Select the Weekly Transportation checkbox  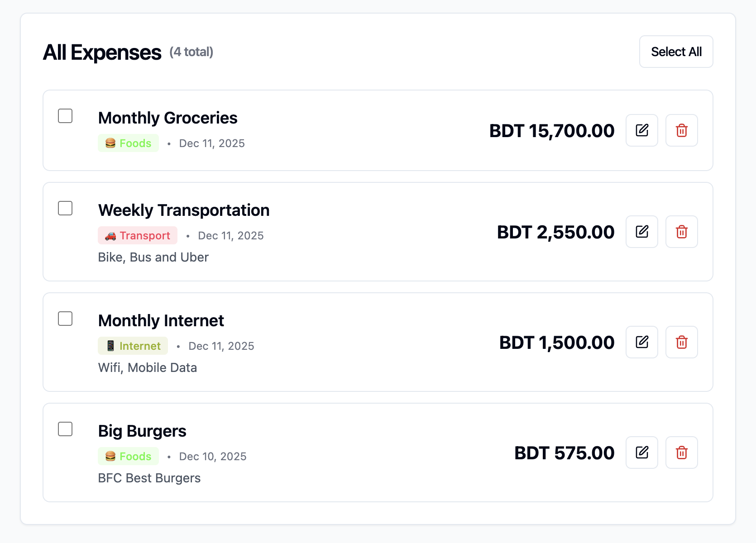[65, 208]
